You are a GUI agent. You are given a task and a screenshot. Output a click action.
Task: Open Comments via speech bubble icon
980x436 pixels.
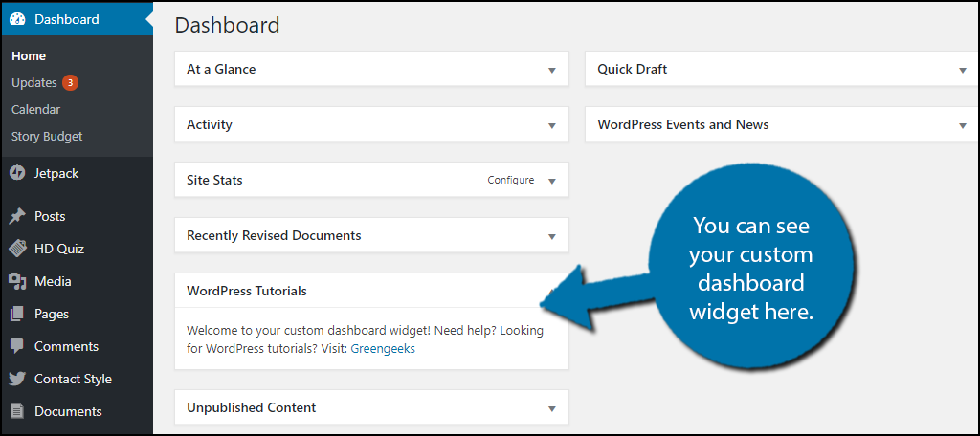click(17, 347)
